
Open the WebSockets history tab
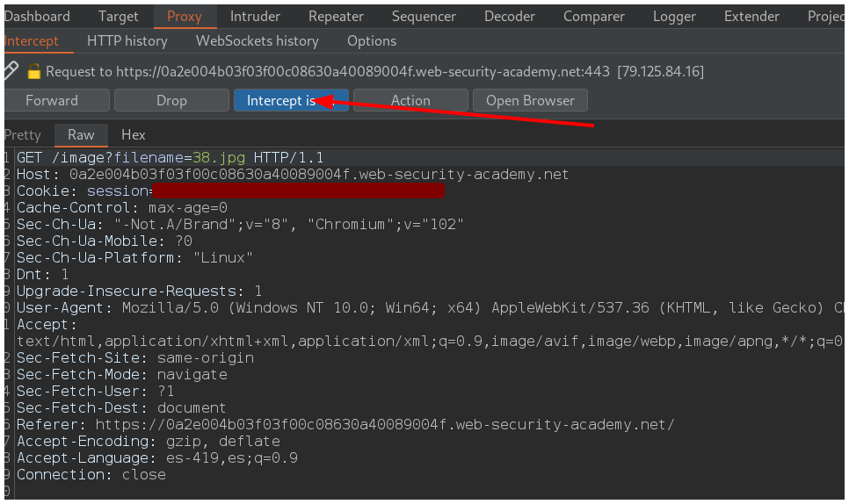tap(257, 41)
